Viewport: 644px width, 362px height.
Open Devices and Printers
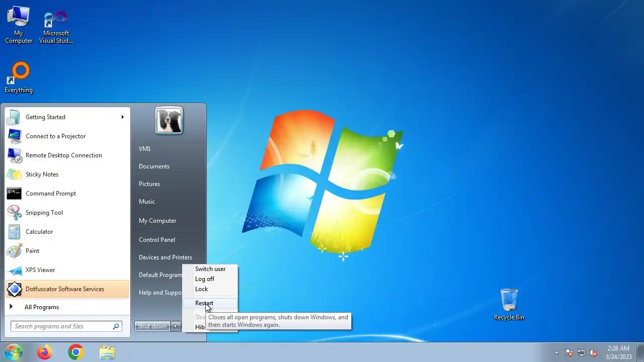166,257
